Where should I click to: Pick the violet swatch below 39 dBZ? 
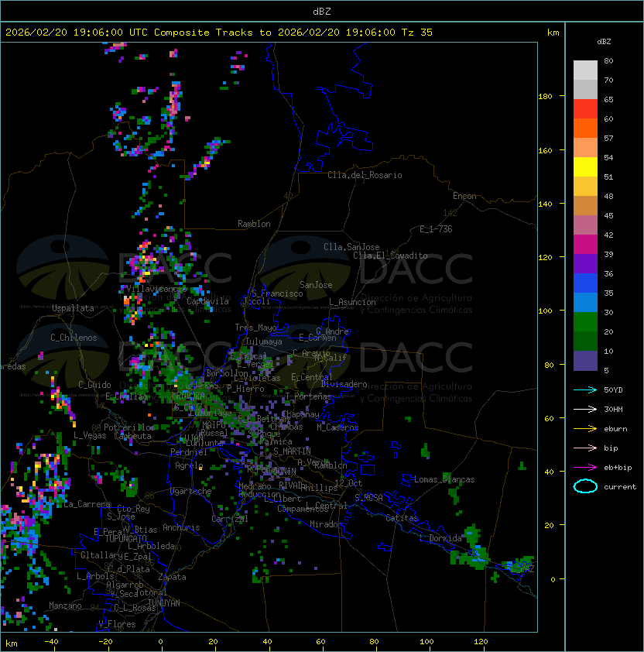point(585,264)
